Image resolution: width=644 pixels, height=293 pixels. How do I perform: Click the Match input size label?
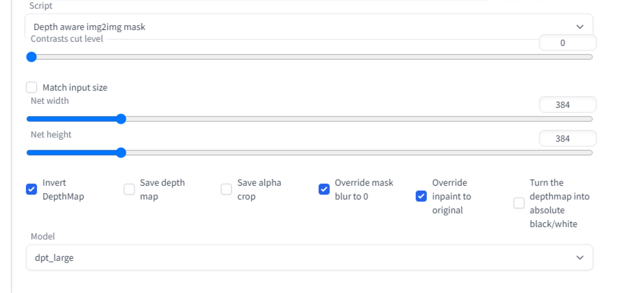[x=75, y=87]
